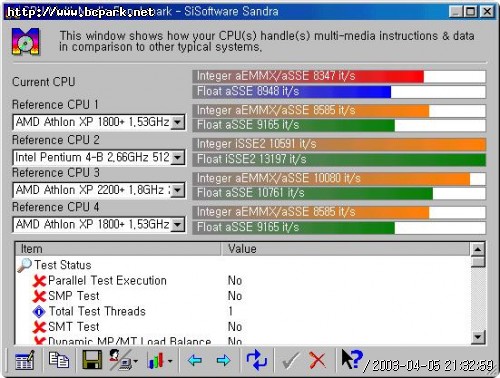
Task: Click the results list scroll down arrow
Action: tap(478, 337)
